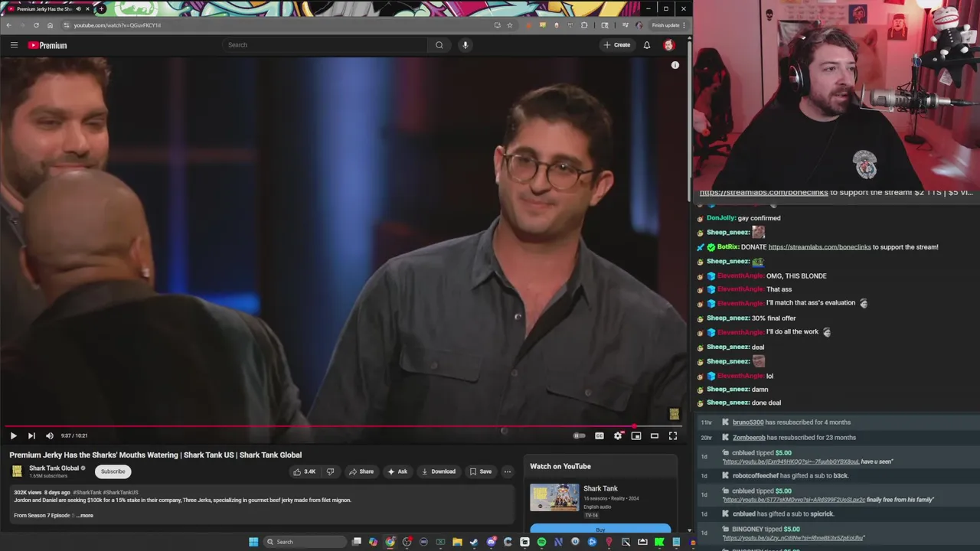
Task: Download the Shark Tank video
Action: 439,471
